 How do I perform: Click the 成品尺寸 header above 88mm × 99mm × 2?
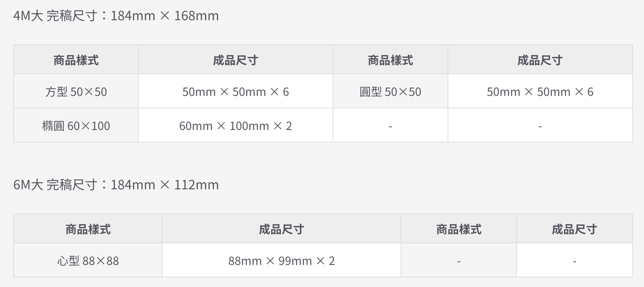[281, 229]
